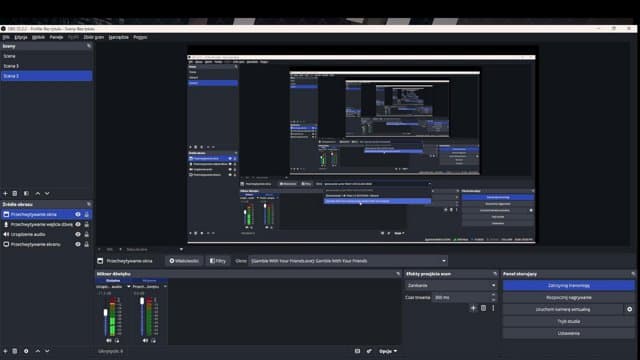Open Ustawienia from control panel
640x360 pixels.
[569, 333]
